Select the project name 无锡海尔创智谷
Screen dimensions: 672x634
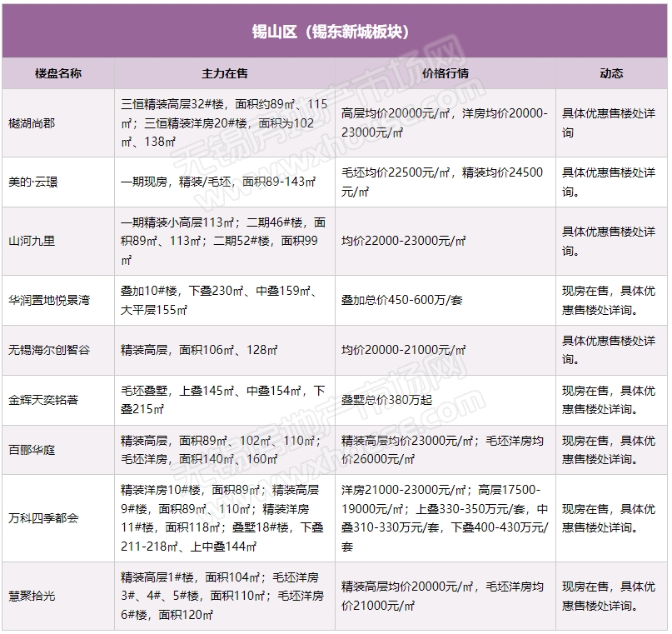tap(49, 350)
